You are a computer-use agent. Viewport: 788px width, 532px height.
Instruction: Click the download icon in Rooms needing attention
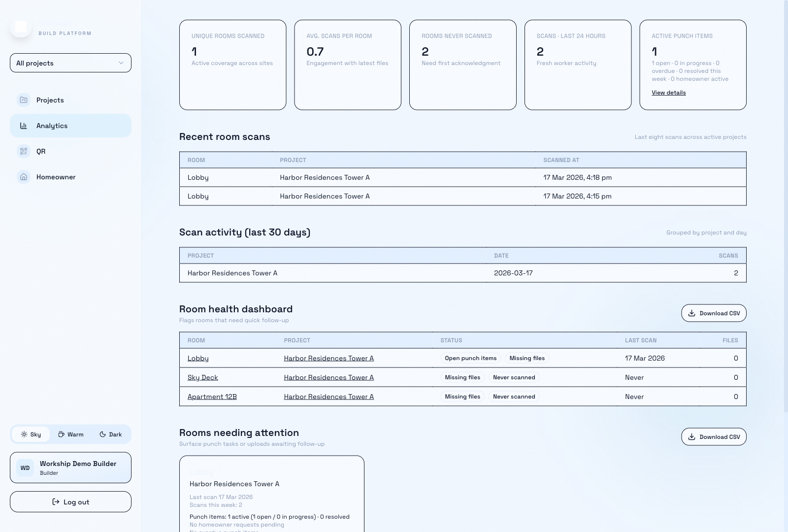[x=691, y=437]
